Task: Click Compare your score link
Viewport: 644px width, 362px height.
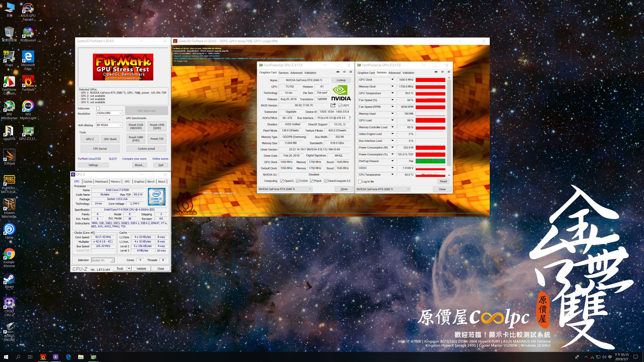Action: [x=134, y=159]
